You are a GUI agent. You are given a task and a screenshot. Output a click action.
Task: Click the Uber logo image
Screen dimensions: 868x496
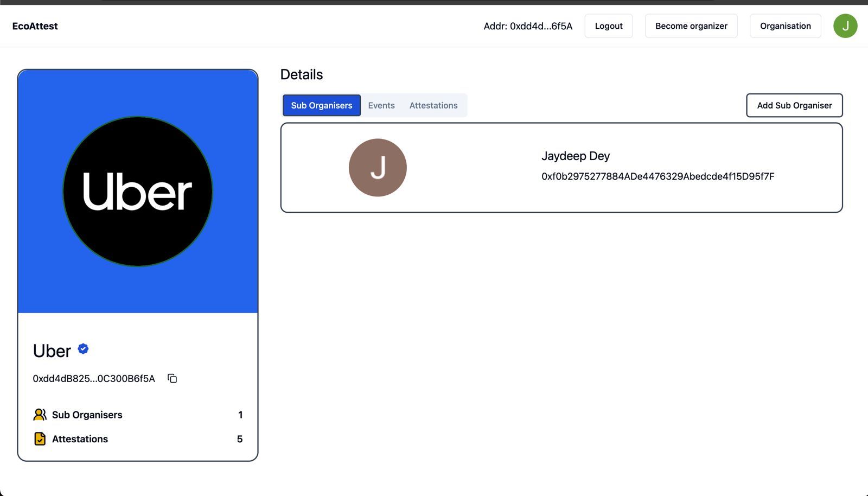[x=138, y=192]
